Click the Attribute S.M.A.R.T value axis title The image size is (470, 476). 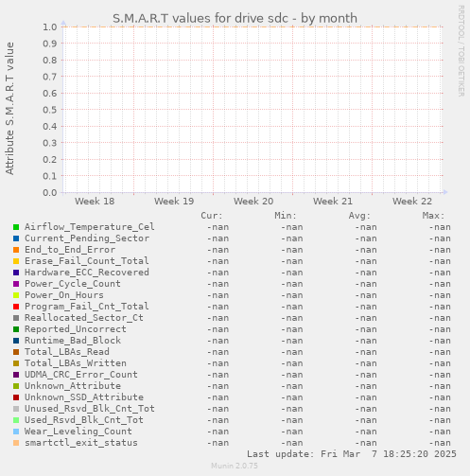tap(9, 109)
